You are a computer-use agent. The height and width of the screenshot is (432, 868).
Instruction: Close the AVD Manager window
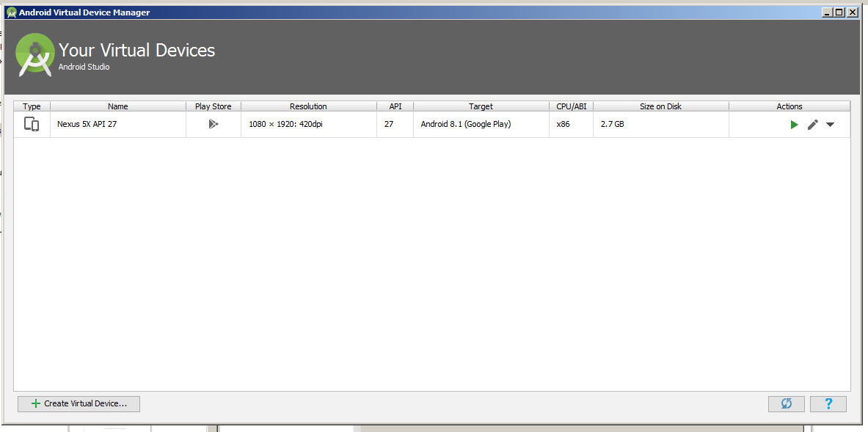[851, 12]
